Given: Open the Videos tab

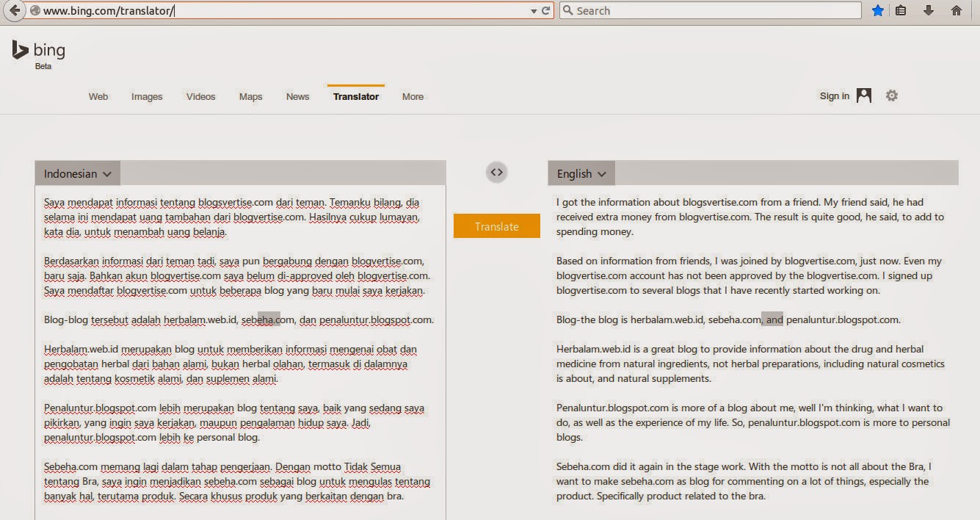Looking at the screenshot, I should coord(201,96).
